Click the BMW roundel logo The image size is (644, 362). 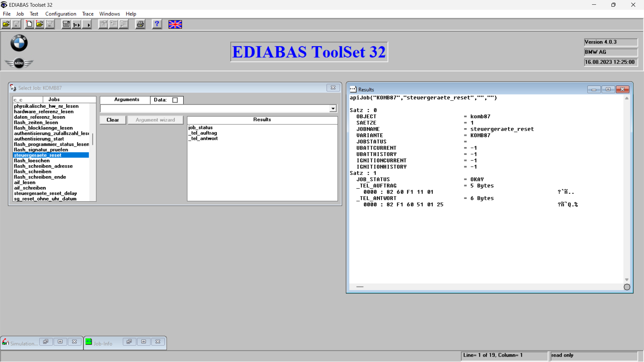tap(19, 43)
